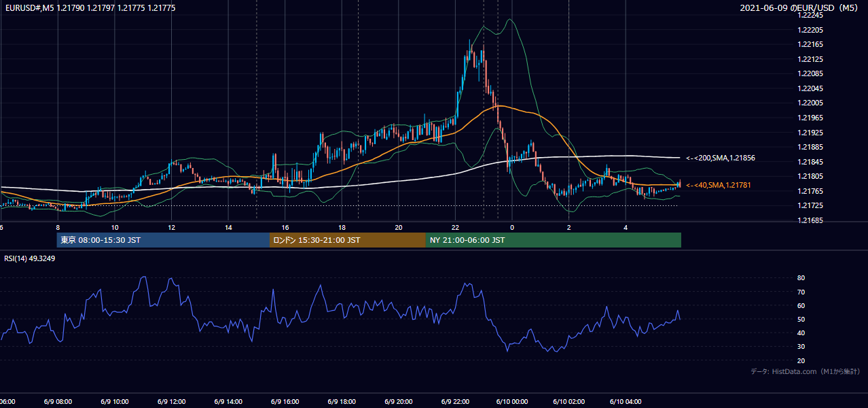Viewport: 868px width, 408px height.
Task: Click RSI scale value 20
Action: point(801,360)
